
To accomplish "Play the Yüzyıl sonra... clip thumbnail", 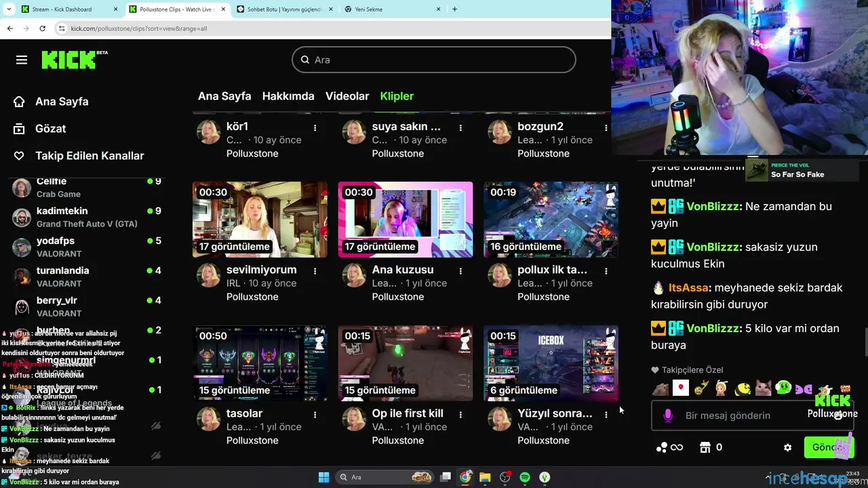I will pyautogui.click(x=551, y=363).
